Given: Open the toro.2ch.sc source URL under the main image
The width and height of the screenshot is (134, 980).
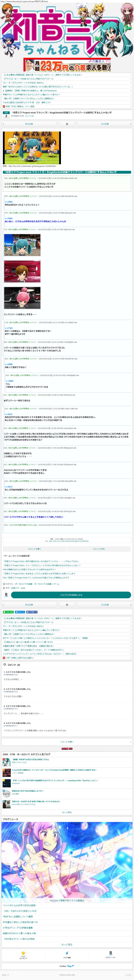Looking at the screenshot, I should [x=32, y=166].
